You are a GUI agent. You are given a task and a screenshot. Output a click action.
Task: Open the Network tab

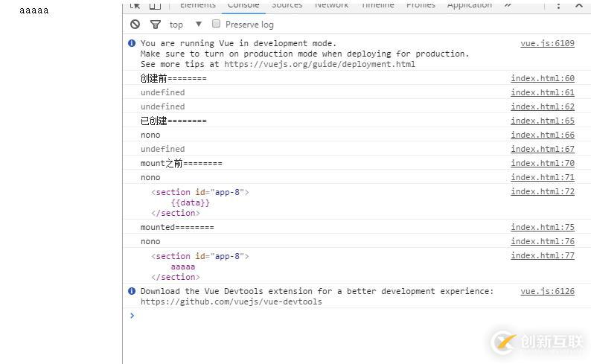pyautogui.click(x=331, y=4)
